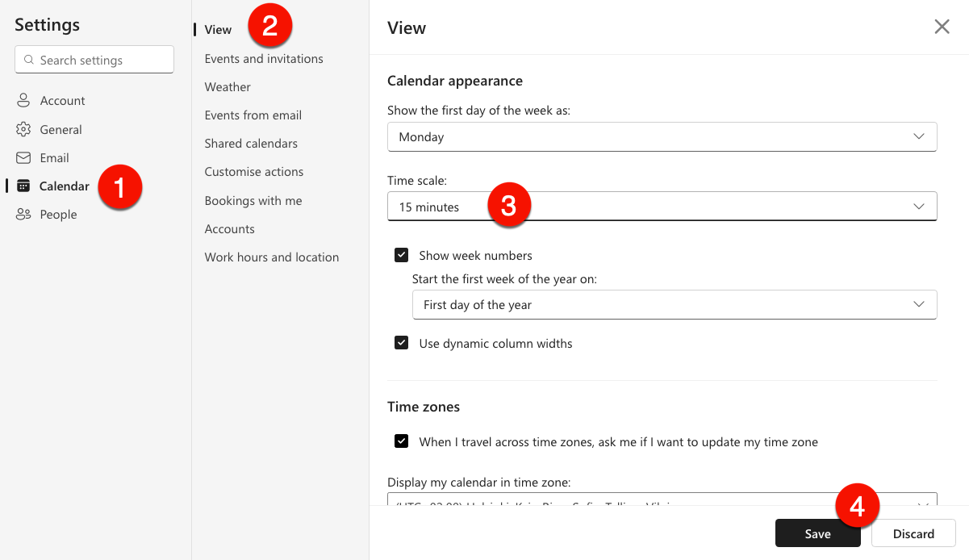
Task: Click the General gear icon
Action: click(x=23, y=129)
